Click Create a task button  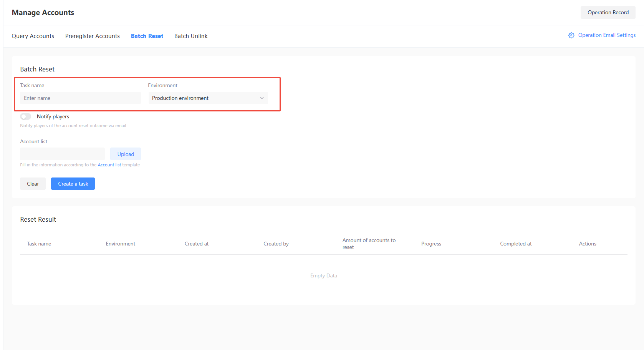coord(73,184)
